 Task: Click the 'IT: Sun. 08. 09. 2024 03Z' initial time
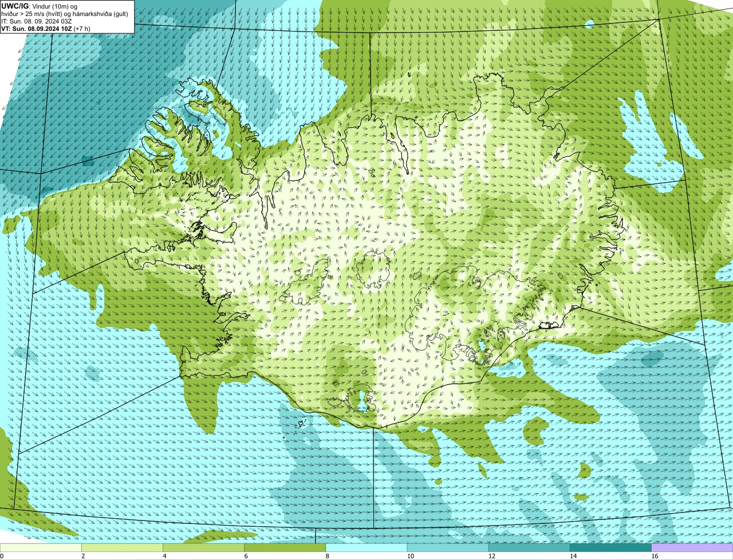(37, 21)
